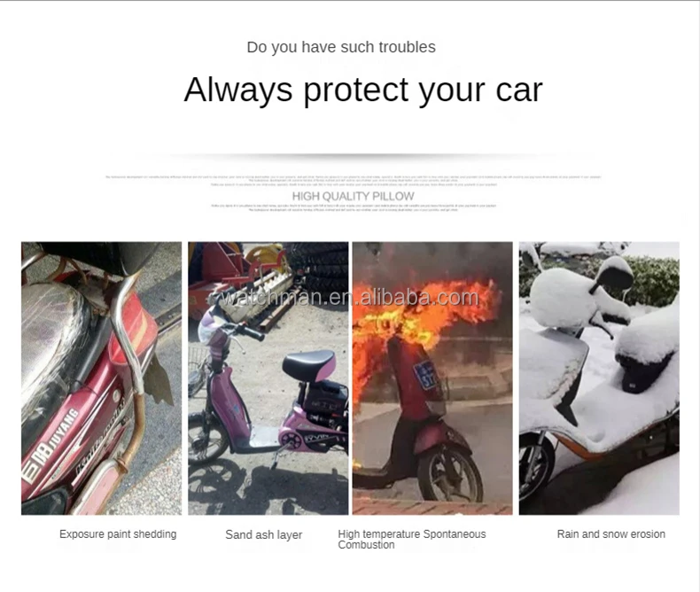Click the blue license plate on burning scooter
The image size is (700, 592).
pos(425,375)
